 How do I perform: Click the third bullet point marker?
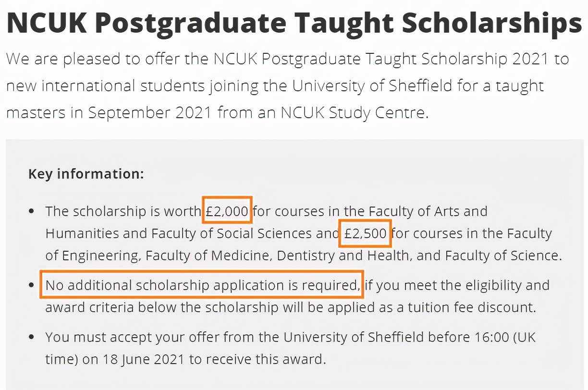[x=32, y=337]
